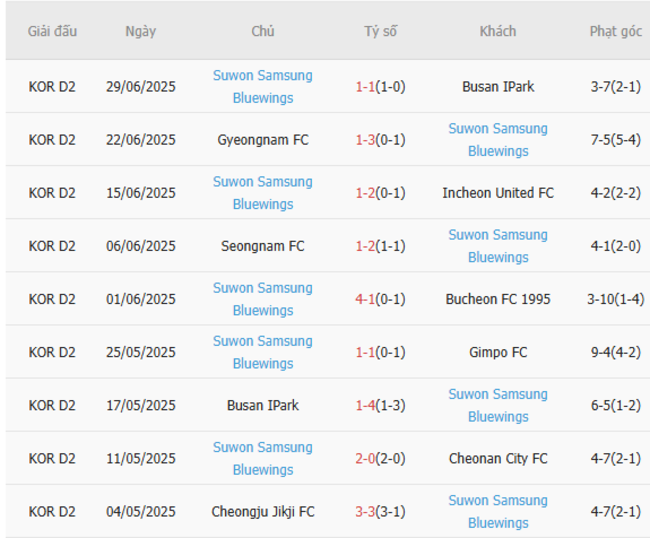Click home team Busan IPark in 17/05/2025 row
This screenshot has height=538, width=650.
pos(262,405)
